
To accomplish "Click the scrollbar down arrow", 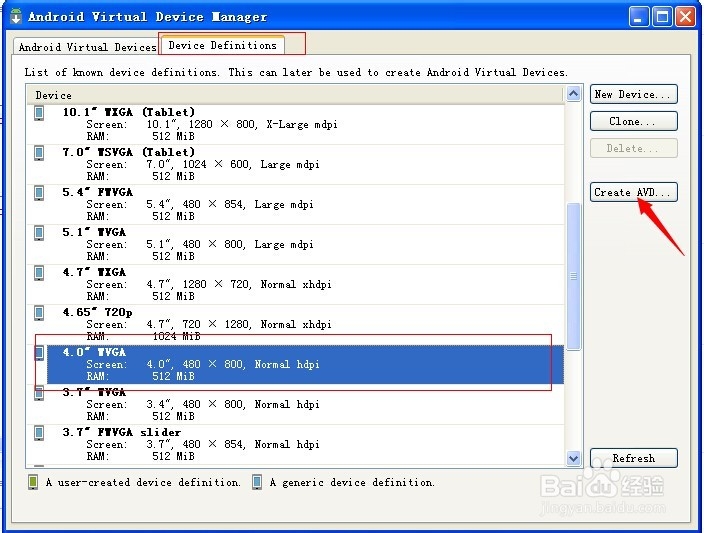I will (573, 458).
